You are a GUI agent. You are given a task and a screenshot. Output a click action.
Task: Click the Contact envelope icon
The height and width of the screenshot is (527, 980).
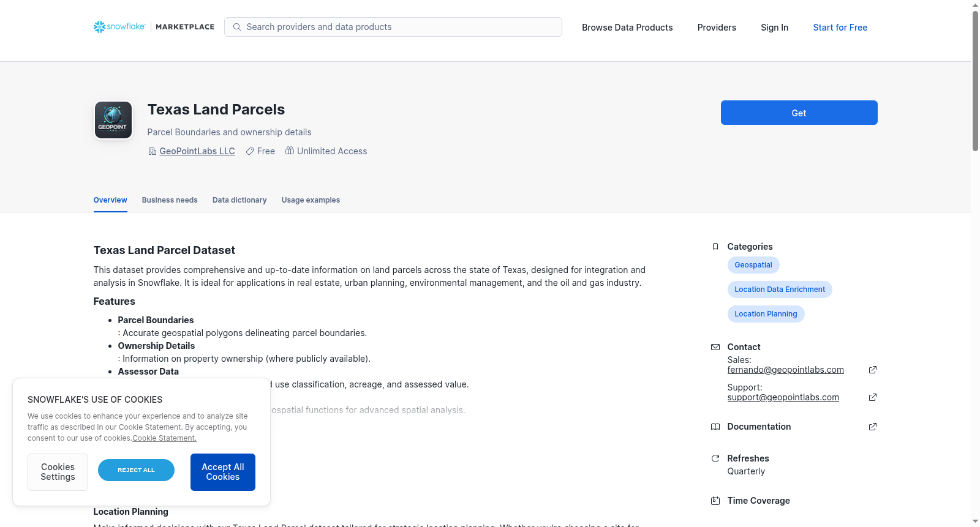pos(715,347)
